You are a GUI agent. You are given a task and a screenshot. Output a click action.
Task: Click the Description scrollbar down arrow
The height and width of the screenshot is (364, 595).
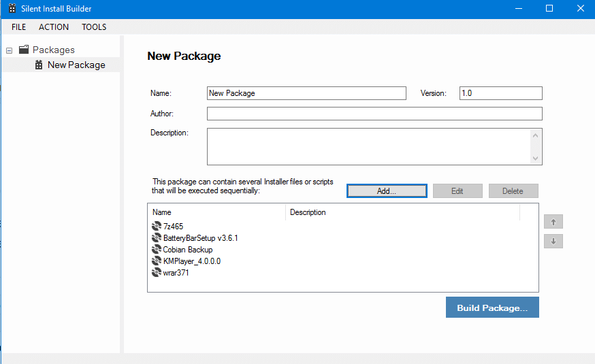click(535, 159)
